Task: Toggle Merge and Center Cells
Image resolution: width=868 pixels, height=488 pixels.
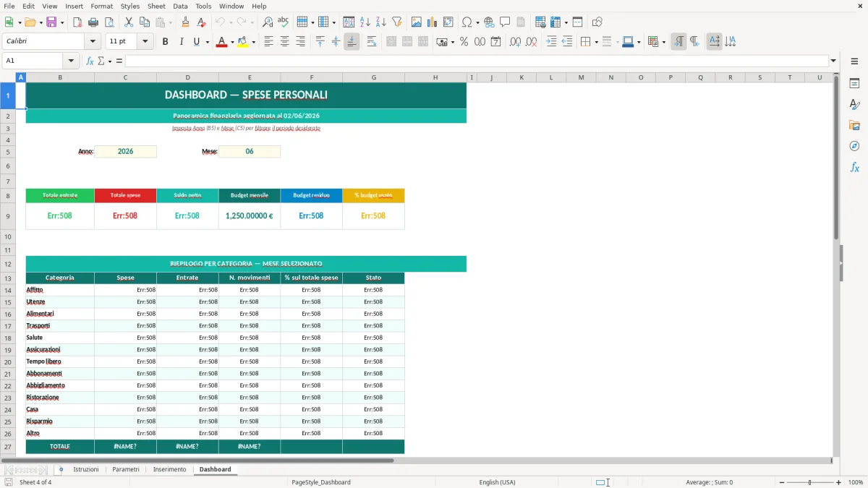Action: (391, 42)
